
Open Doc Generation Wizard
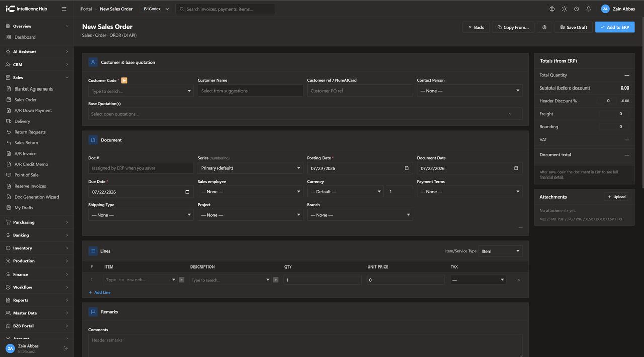pyautogui.click(x=37, y=197)
